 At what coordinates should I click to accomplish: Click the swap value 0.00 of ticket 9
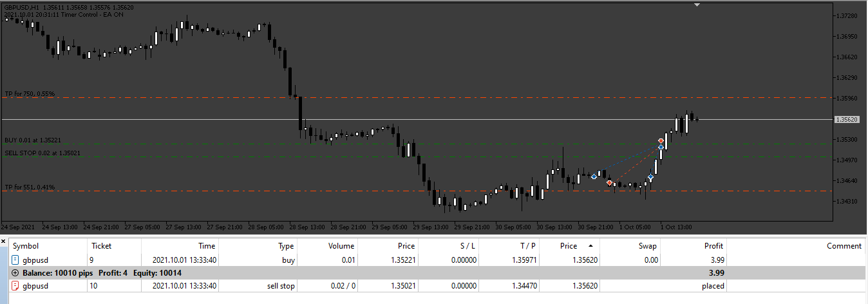(x=650, y=260)
